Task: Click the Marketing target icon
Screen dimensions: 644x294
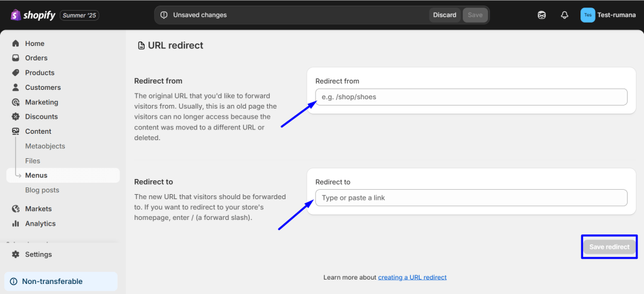Action: 16,102
